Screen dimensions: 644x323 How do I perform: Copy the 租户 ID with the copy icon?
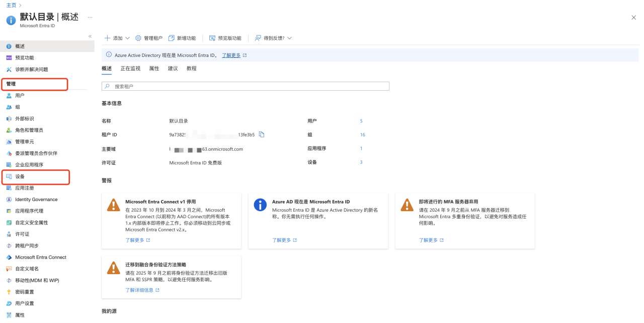[262, 135]
